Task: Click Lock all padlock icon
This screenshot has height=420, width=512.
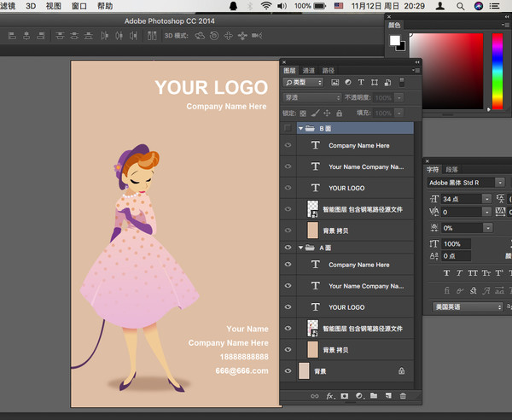Action: 340,113
